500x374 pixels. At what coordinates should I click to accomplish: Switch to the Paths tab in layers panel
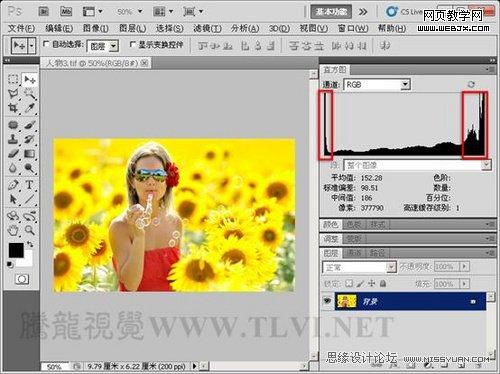coord(377,253)
